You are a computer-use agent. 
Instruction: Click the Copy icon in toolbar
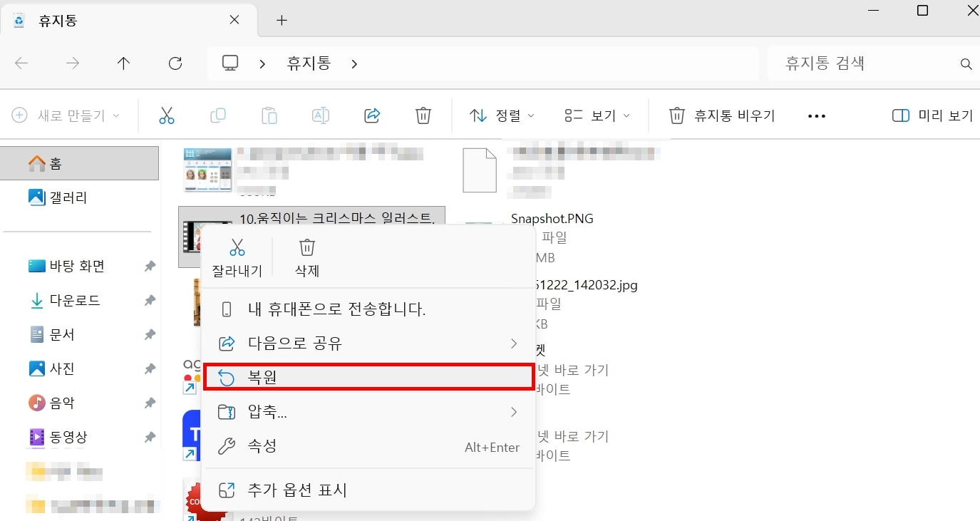217,115
